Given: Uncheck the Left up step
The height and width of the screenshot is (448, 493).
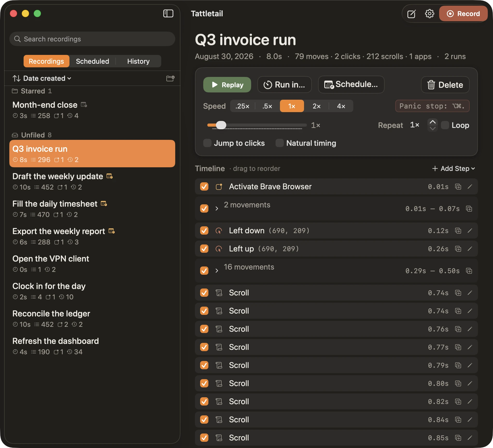Looking at the screenshot, I should (x=204, y=249).
